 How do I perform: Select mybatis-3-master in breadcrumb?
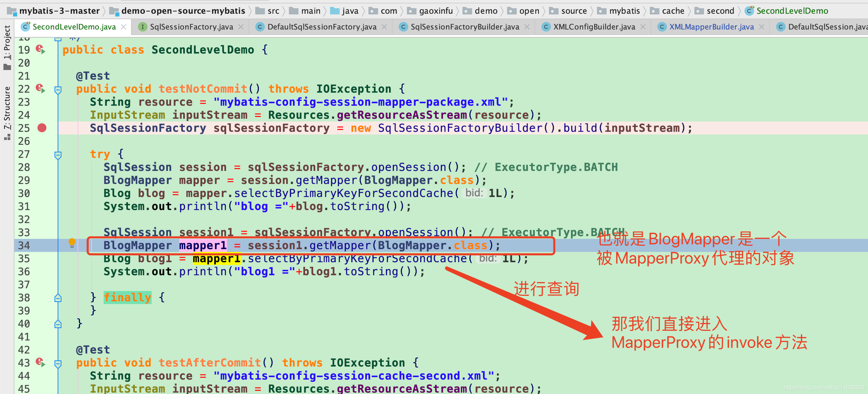pos(54,11)
